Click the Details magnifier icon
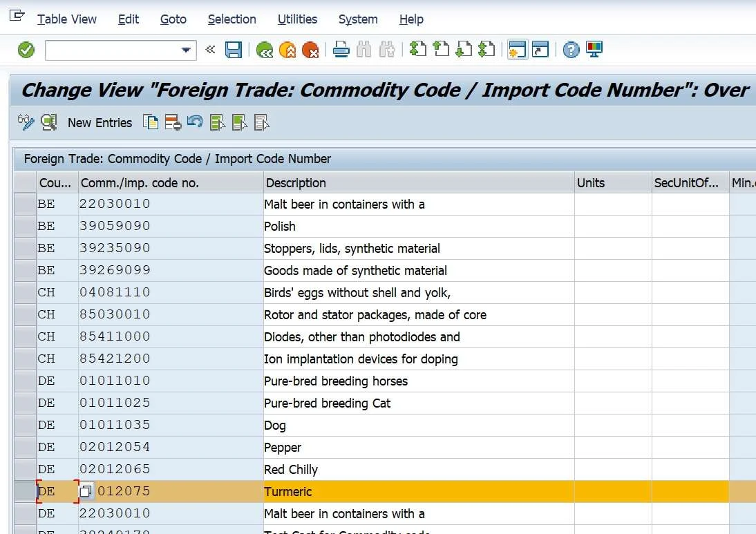 (48, 122)
